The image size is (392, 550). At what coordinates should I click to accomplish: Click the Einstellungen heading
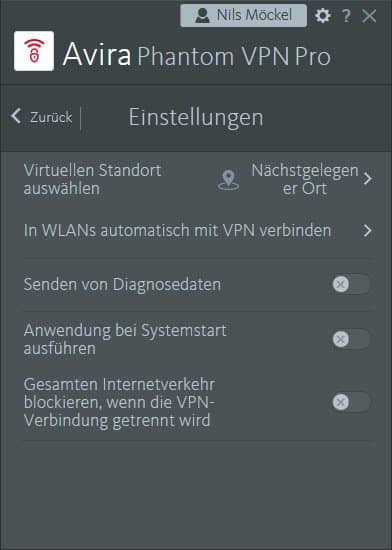[196, 118]
